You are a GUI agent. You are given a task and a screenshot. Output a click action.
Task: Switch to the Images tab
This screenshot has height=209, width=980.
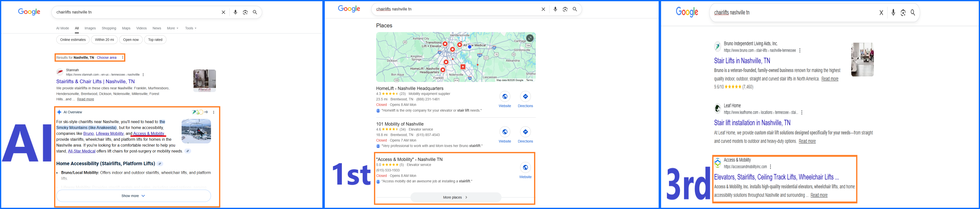pos(90,28)
